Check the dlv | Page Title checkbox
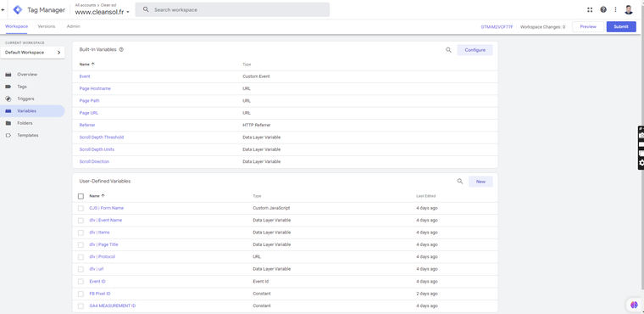This screenshot has width=644, height=314. tap(80, 245)
